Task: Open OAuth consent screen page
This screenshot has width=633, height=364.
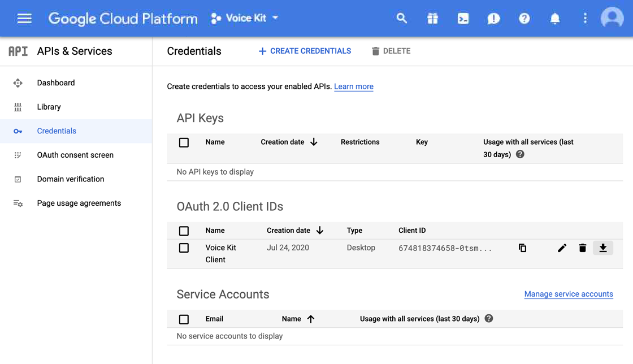Action: pos(75,155)
